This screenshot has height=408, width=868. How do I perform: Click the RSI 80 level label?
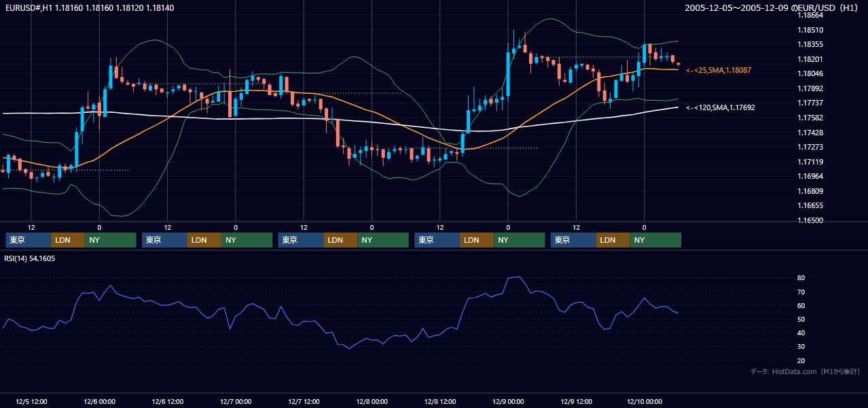801,278
